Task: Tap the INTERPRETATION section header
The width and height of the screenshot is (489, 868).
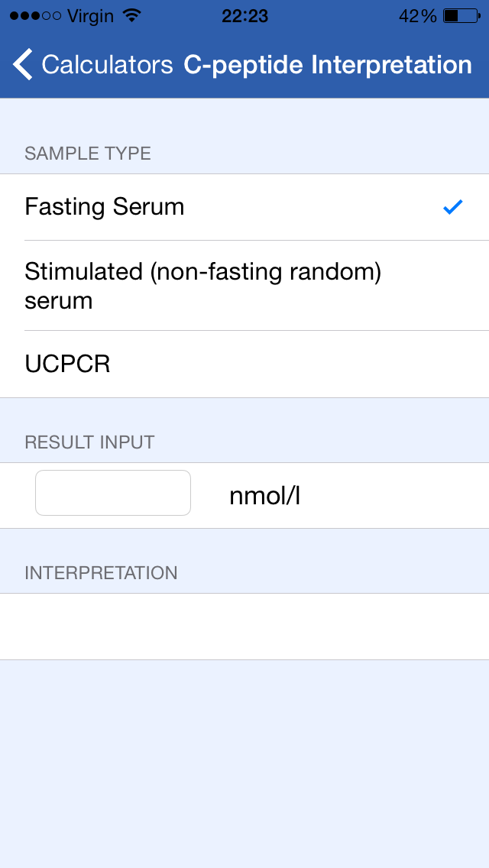Action: (x=101, y=573)
